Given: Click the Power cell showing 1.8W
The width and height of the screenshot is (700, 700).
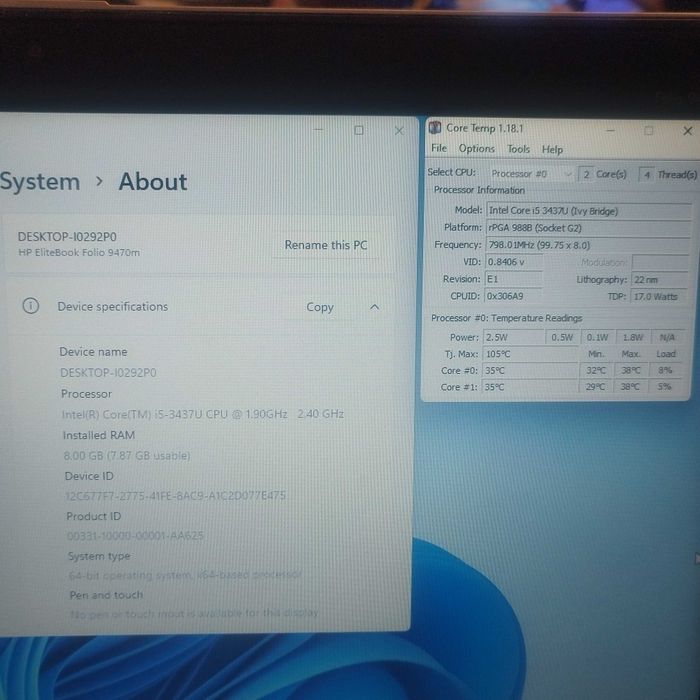Looking at the screenshot, I should (633, 338).
